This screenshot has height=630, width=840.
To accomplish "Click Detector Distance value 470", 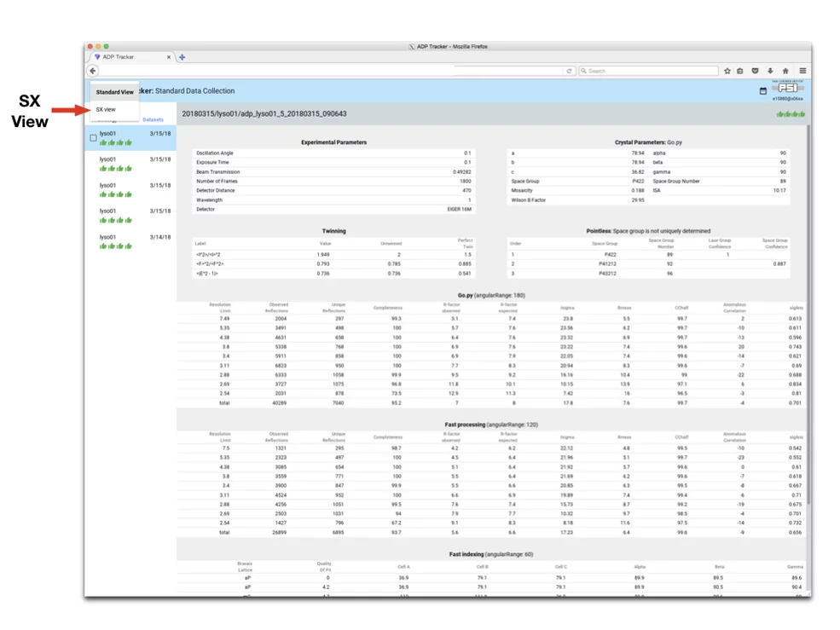I will click(467, 191).
